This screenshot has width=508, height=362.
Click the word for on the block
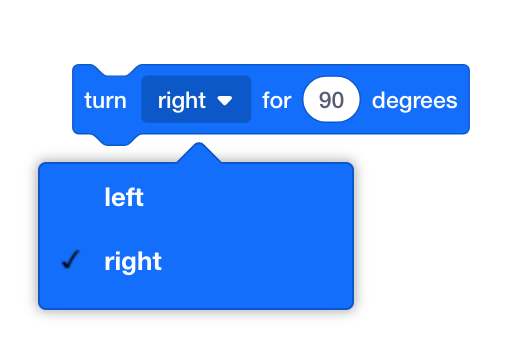[x=277, y=100]
